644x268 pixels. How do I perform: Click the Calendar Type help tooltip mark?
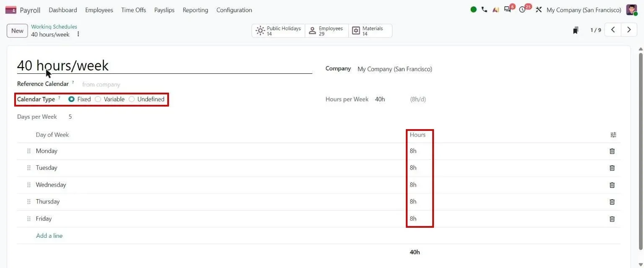(x=59, y=98)
